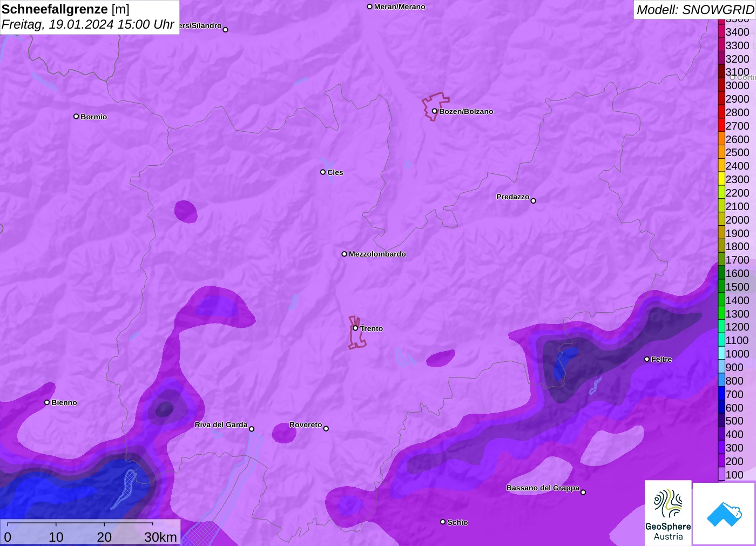The height and width of the screenshot is (546, 756).
Task: Click the 500 legend value
Action: [734, 421]
